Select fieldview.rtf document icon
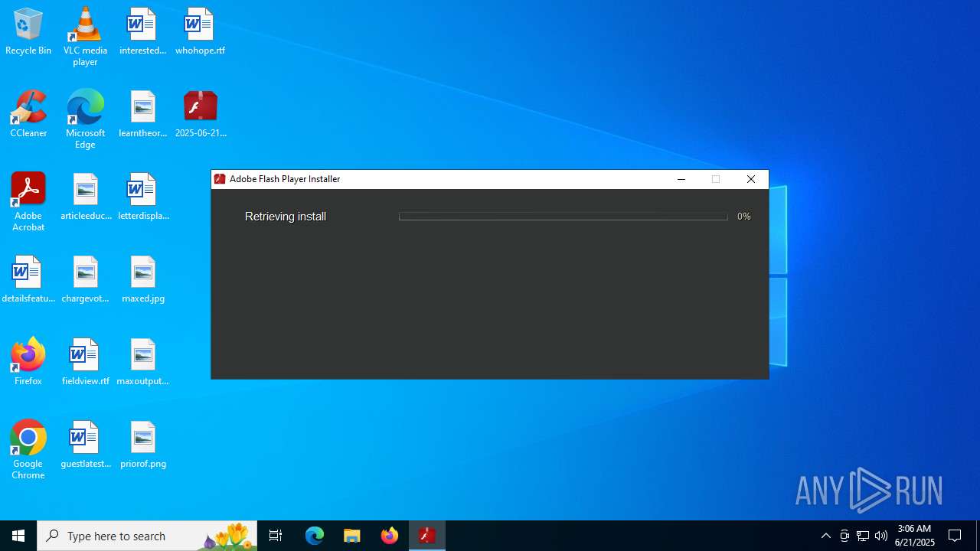The image size is (980, 551). [x=86, y=362]
